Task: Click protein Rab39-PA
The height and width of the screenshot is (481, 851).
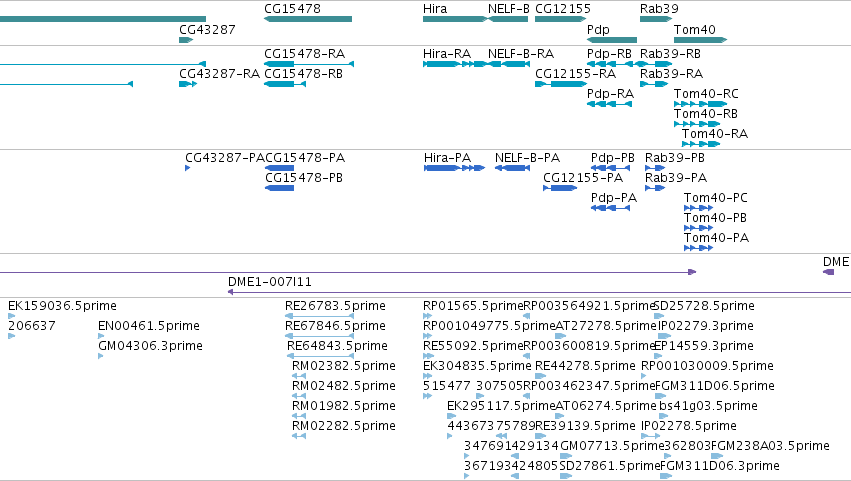Action: click(x=655, y=188)
